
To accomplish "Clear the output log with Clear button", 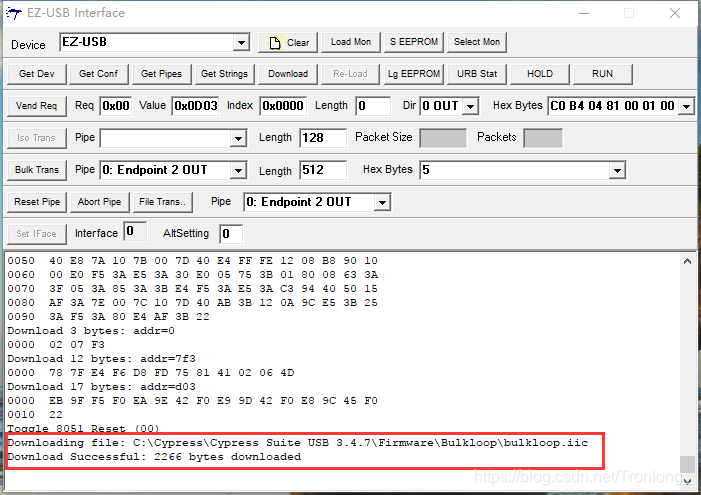I will (288, 42).
